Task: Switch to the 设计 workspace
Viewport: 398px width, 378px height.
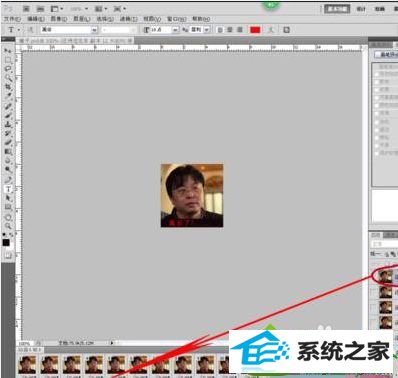Action: point(361,9)
